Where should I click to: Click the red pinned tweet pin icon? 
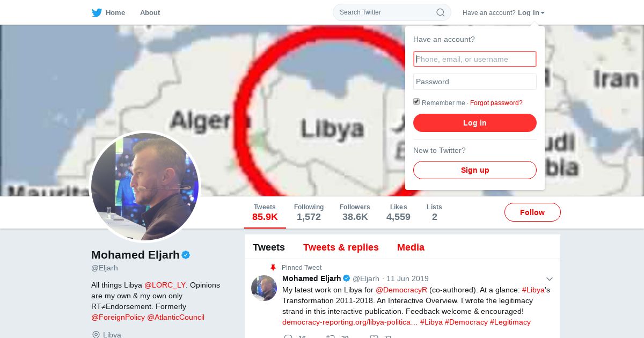273,267
